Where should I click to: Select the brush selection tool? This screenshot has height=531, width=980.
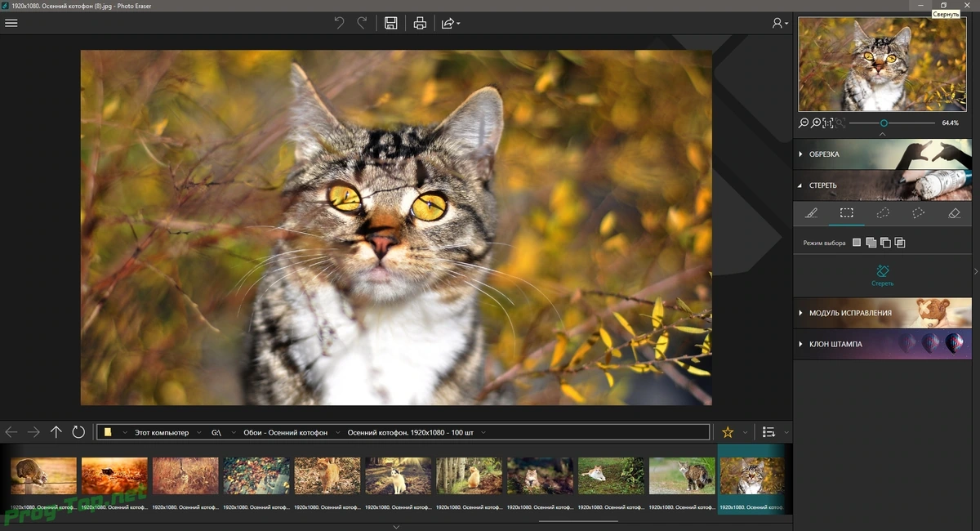pyautogui.click(x=811, y=213)
